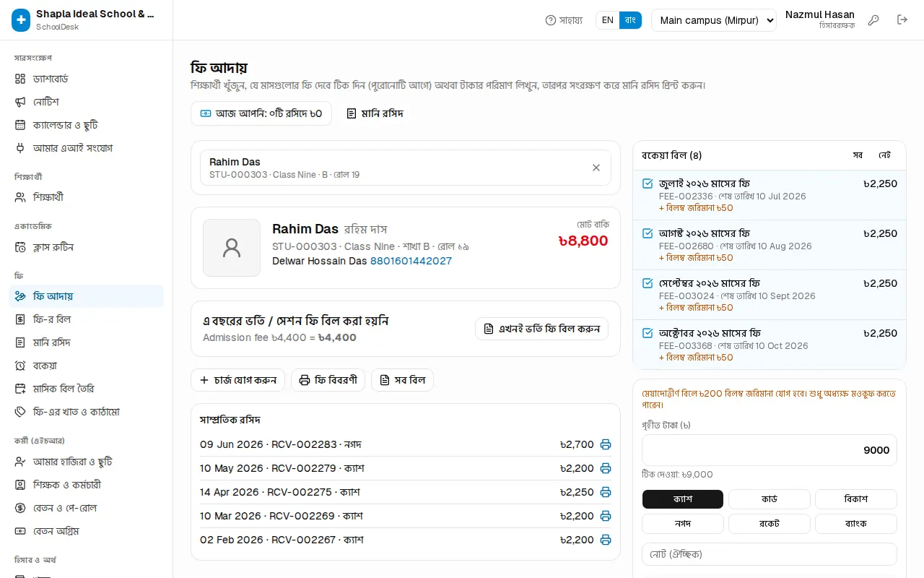Call guardian phone 8801601442027
This screenshot has height=578, width=924.
(411, 261)
